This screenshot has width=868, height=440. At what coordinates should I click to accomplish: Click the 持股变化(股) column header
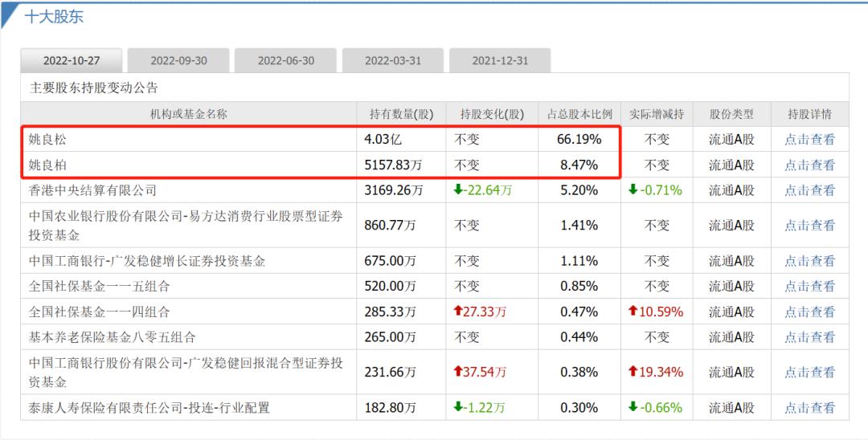[492, 115]
